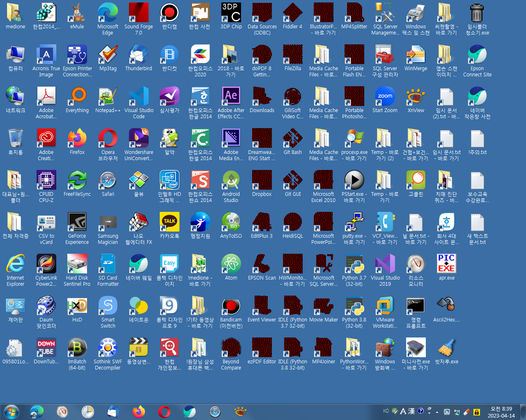The width and height of the screenshot is (526, 420).
Task: Open SQL Server Management Studio shortcut
Action: point(385,18)
